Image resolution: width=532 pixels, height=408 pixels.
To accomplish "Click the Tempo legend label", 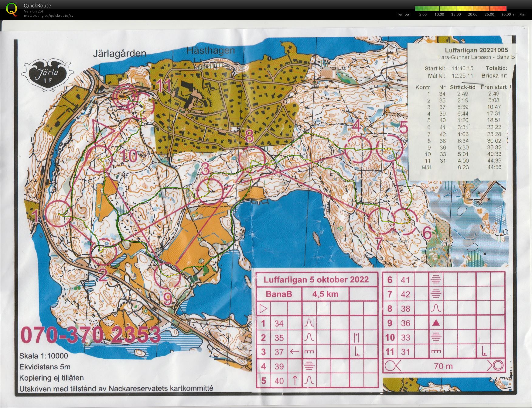I will tap(403, 14).
